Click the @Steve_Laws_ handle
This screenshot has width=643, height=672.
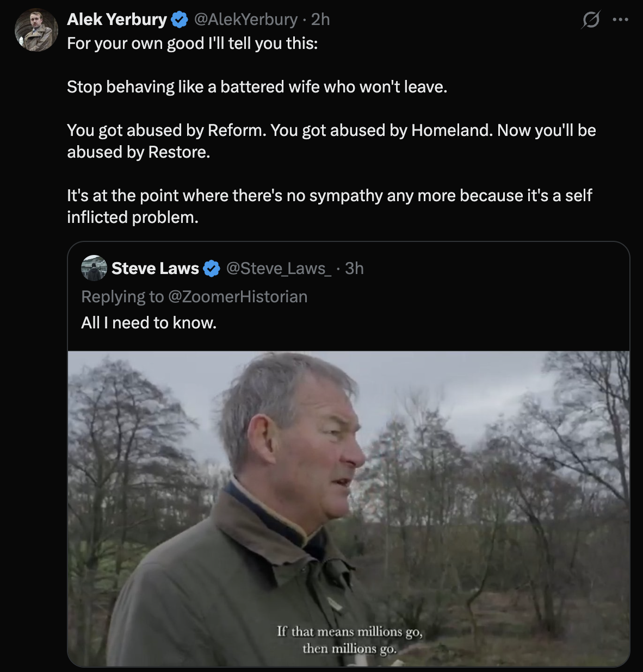pyautogui.click(x=278, y=268)
